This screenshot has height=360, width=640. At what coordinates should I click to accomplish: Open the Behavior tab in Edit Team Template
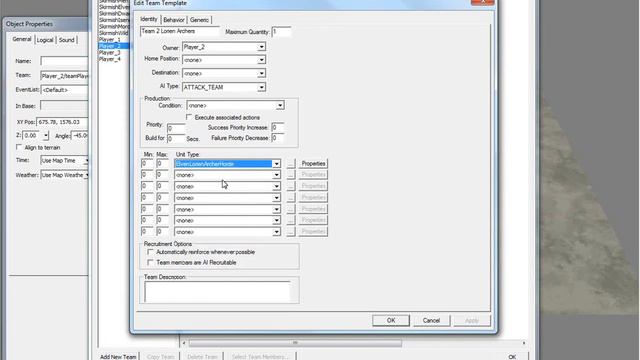click(174, 20)
